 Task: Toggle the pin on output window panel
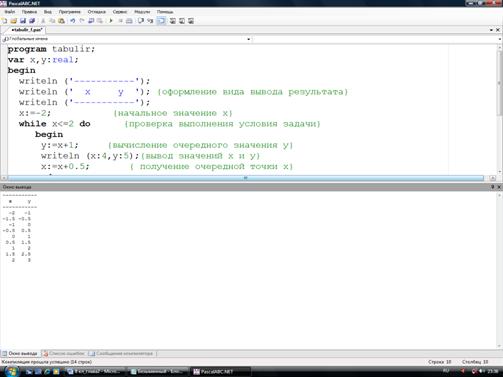point(492,187)
